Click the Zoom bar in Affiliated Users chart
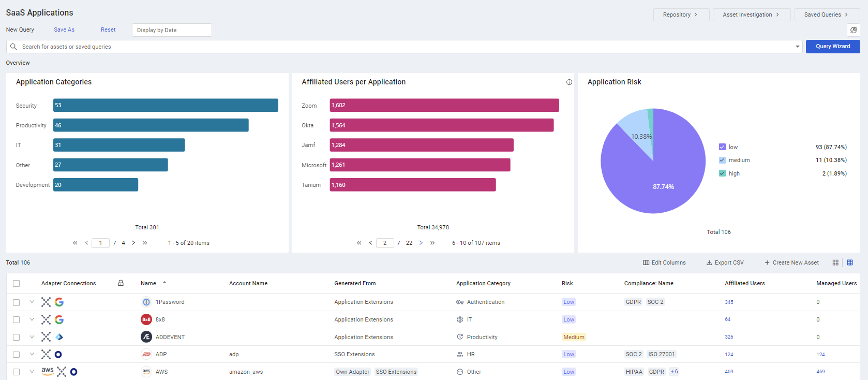868x380 pixels. pos(444,105)
